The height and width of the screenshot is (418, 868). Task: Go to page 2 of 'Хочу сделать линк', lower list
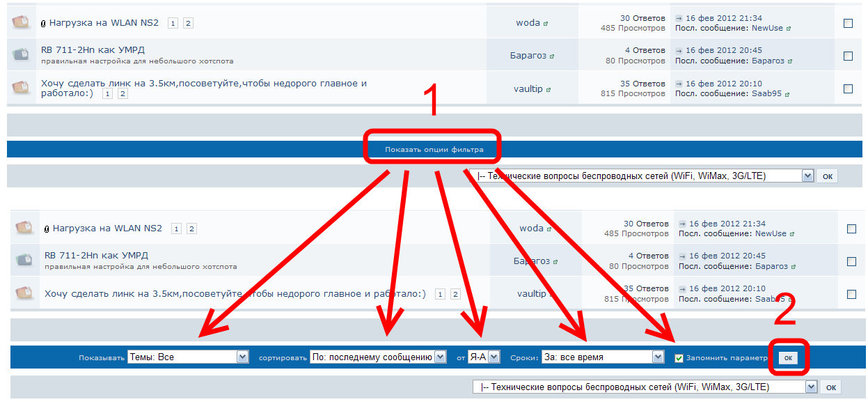click(455, 294)
